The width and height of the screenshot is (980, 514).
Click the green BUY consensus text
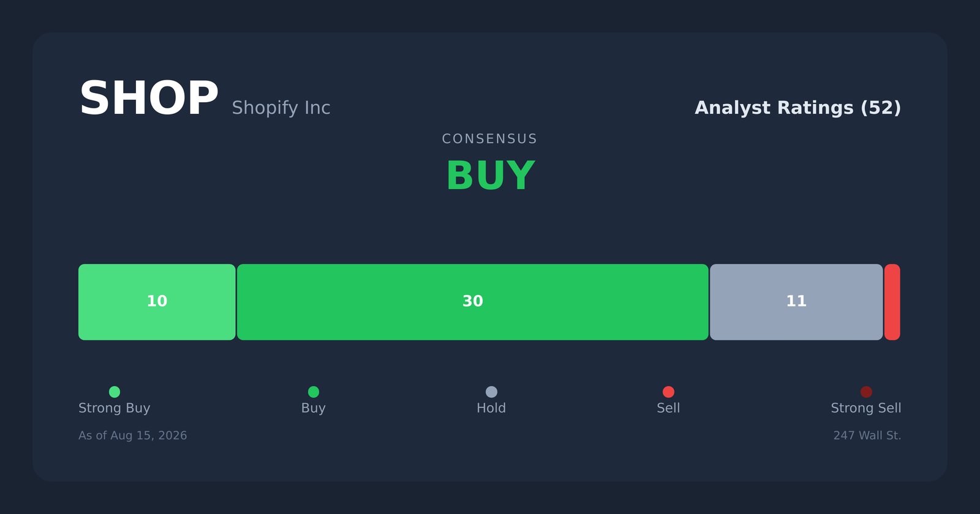pyautogui.click(x=490, y=176)
